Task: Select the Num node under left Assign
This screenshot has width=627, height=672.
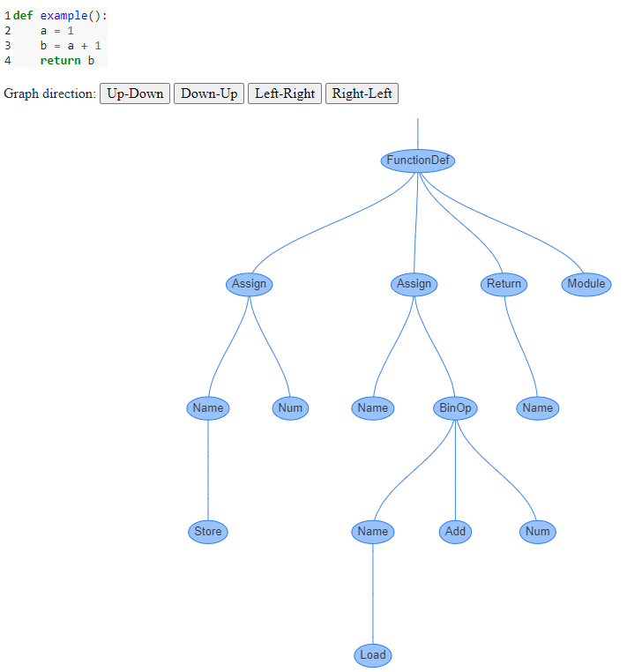Action: pyautogui.click(x=290, y=408)
